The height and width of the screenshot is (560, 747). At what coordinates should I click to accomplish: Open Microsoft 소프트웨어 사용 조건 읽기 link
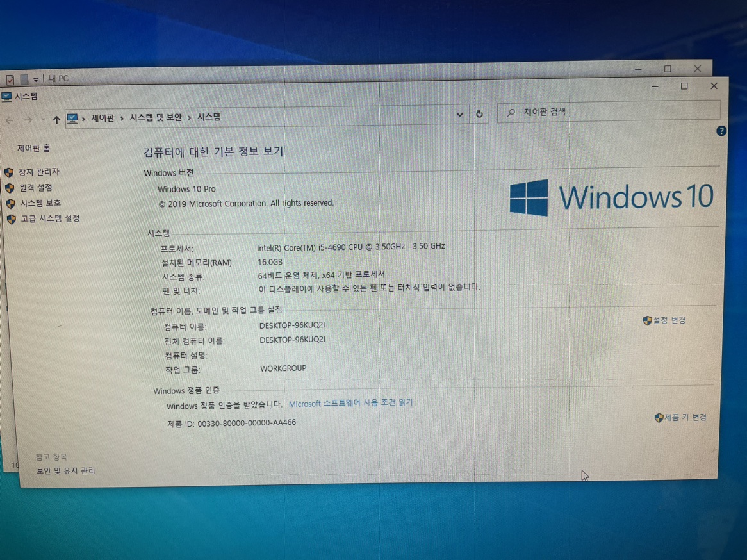coord(350,403)
